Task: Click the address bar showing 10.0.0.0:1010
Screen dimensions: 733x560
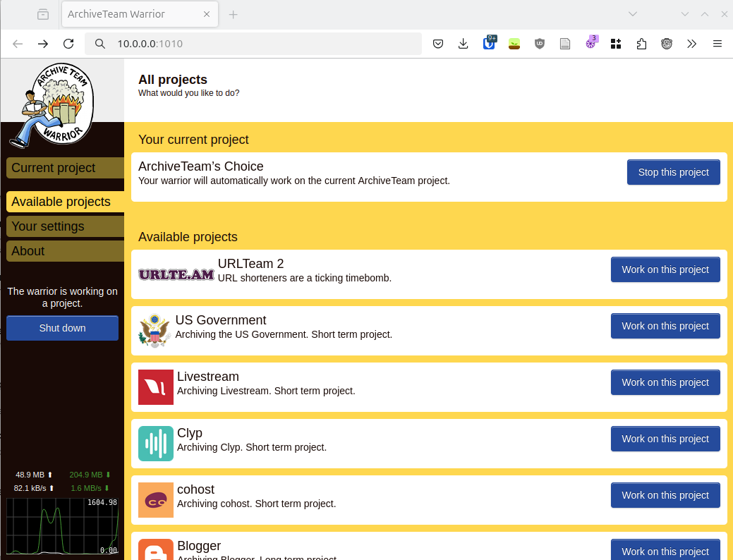Action: click(x=254, y=44)
